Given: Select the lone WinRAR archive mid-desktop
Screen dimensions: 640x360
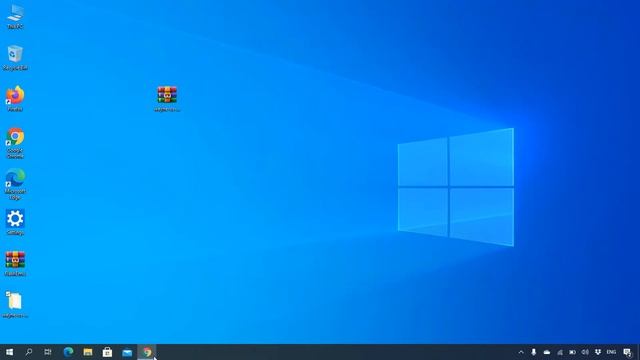Looking at the screenshot, I should (x=167, y=98).
